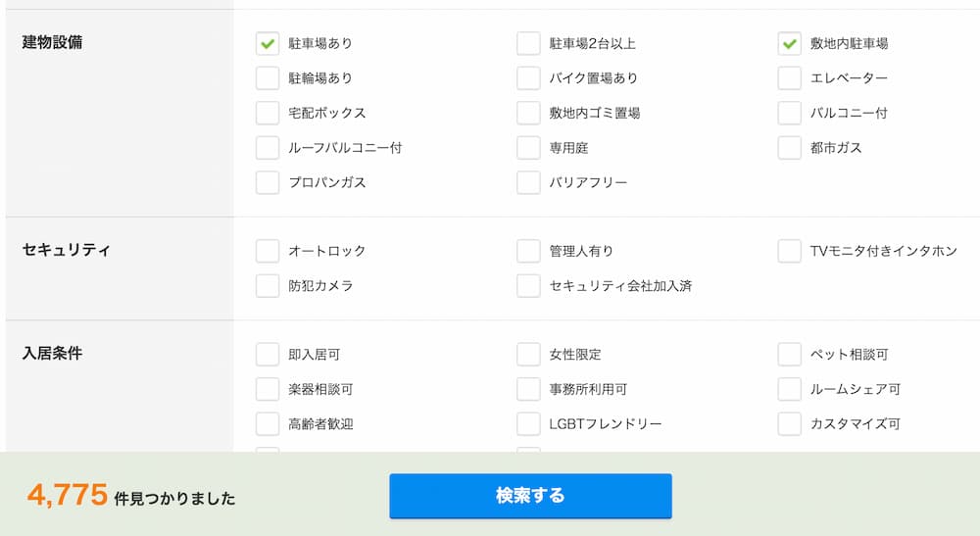Check the LGBTフレンドリー option
The height and width of the screenshot is (536, 980).
(x=528, y=424)
